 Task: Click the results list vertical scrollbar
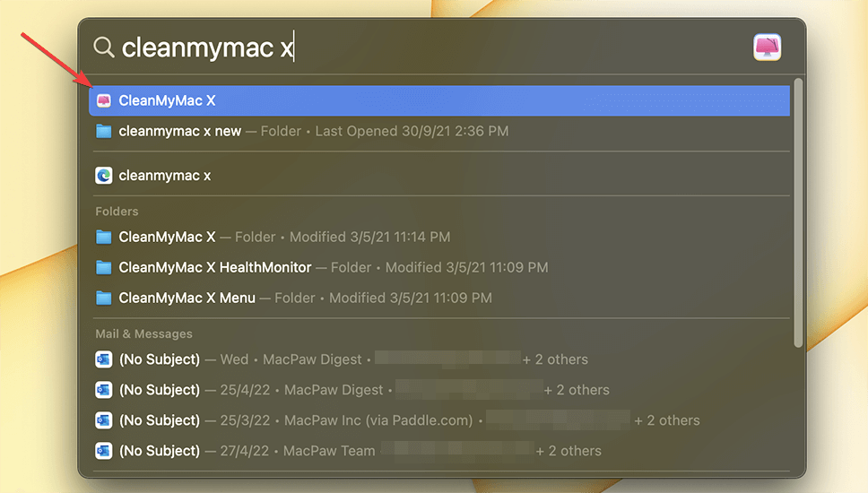[798, 213]
